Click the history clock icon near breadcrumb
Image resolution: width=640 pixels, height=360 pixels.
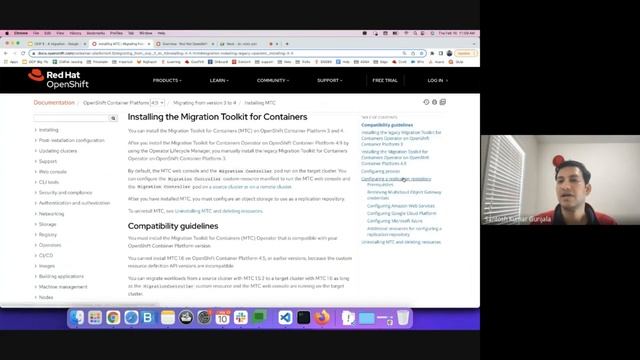(426, 102)
